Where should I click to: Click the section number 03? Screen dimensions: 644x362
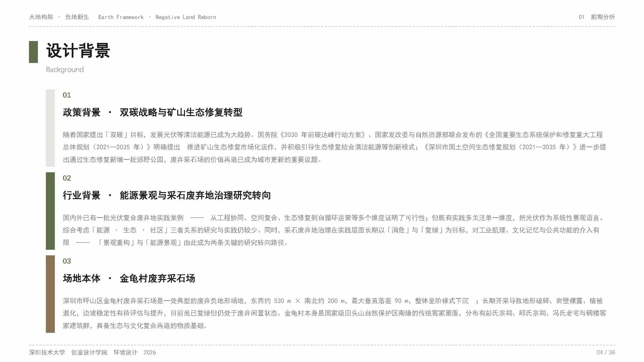pyautogui.click(x=67, y=261)
